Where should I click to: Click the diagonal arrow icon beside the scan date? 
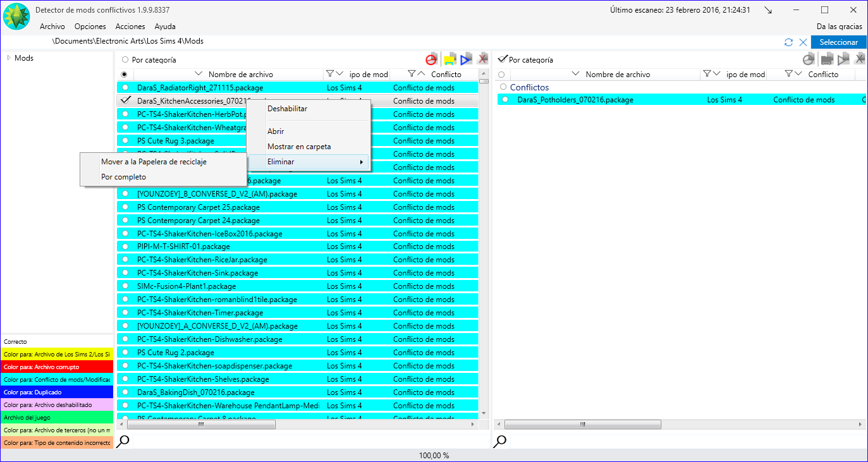click(768, 10)
